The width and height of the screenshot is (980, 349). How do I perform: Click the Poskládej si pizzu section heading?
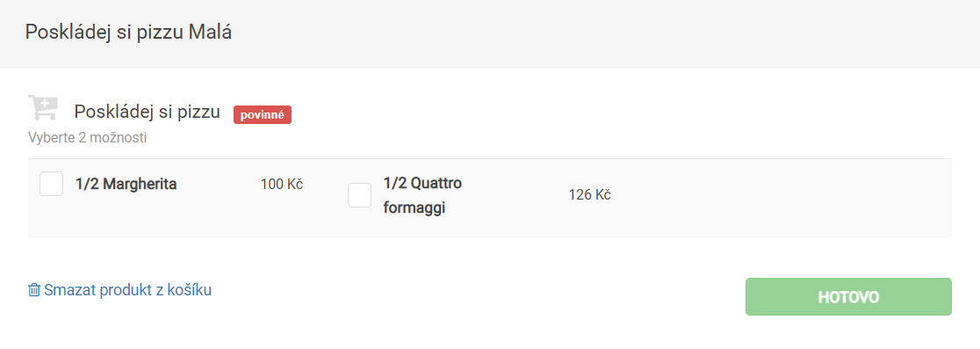pyautogui.click(x=148, y=112)
